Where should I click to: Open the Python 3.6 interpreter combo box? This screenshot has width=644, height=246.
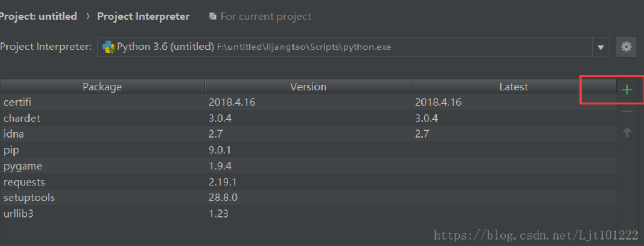tap(344, 47)
